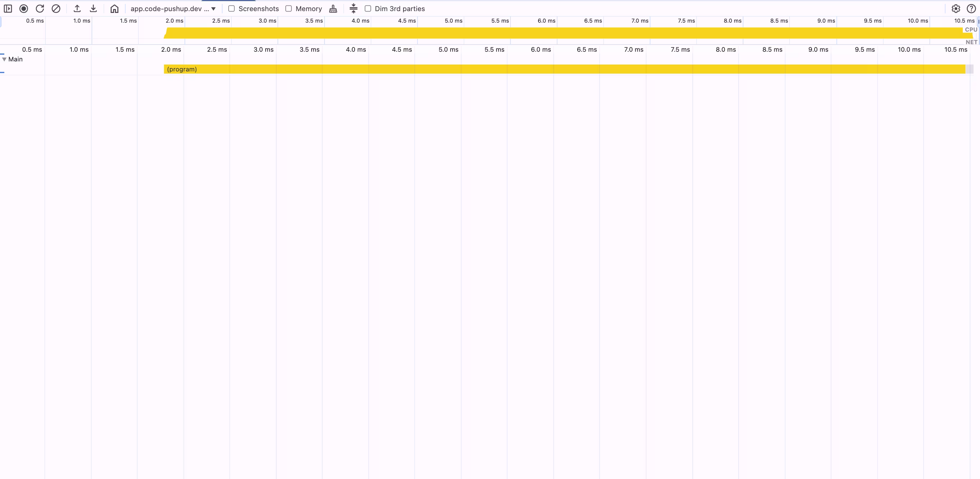
Task: Open the help question mark icon
Action: [x=971, y=8]
